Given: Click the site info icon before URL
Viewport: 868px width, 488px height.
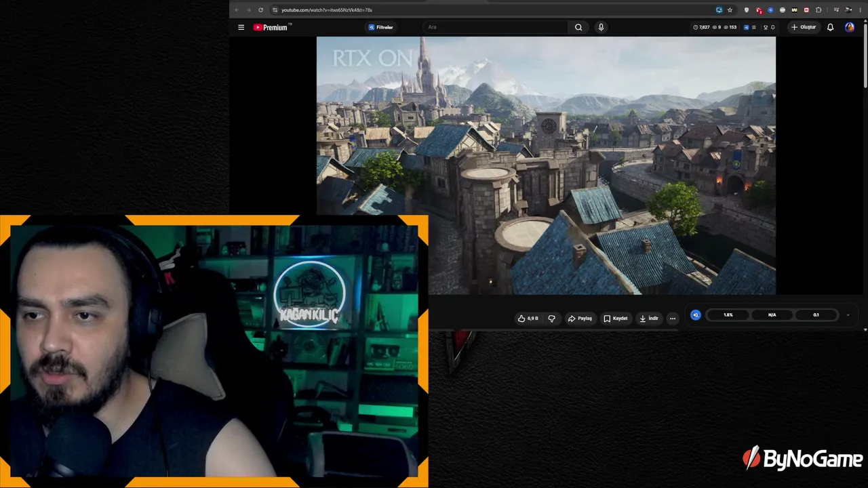Looking at the screenshot, I should (x=275, y=10).
